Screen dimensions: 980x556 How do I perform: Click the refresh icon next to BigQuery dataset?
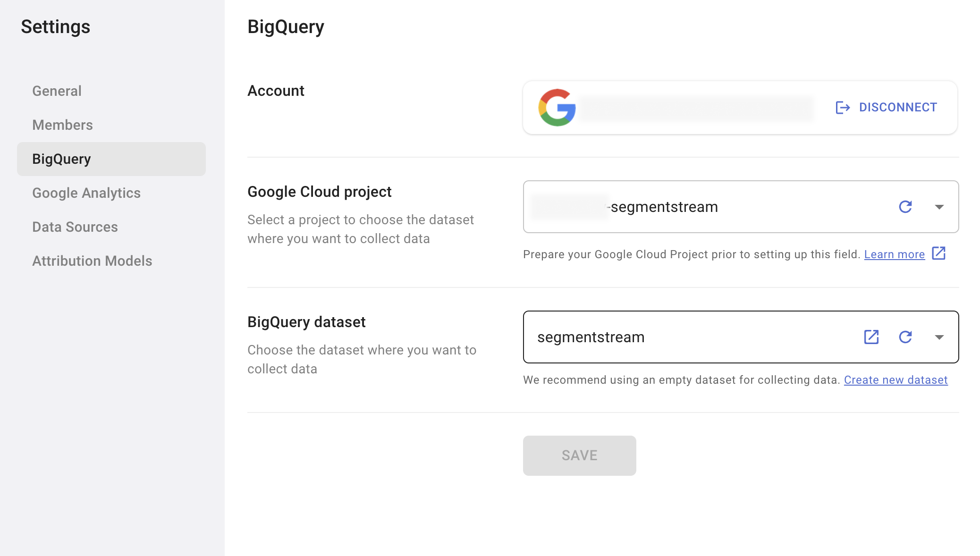coord(905,337)
